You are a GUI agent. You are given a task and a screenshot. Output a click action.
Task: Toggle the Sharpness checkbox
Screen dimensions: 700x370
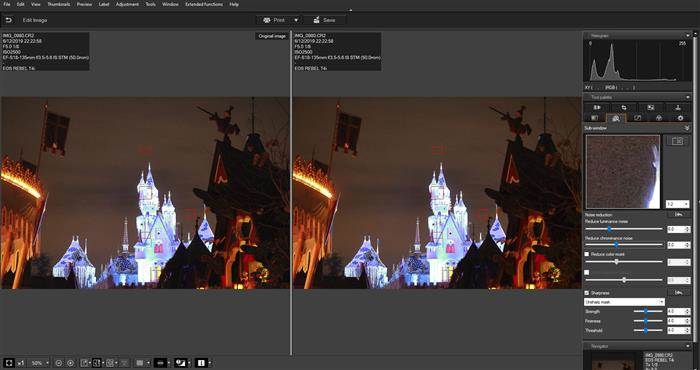coord(587,293)
